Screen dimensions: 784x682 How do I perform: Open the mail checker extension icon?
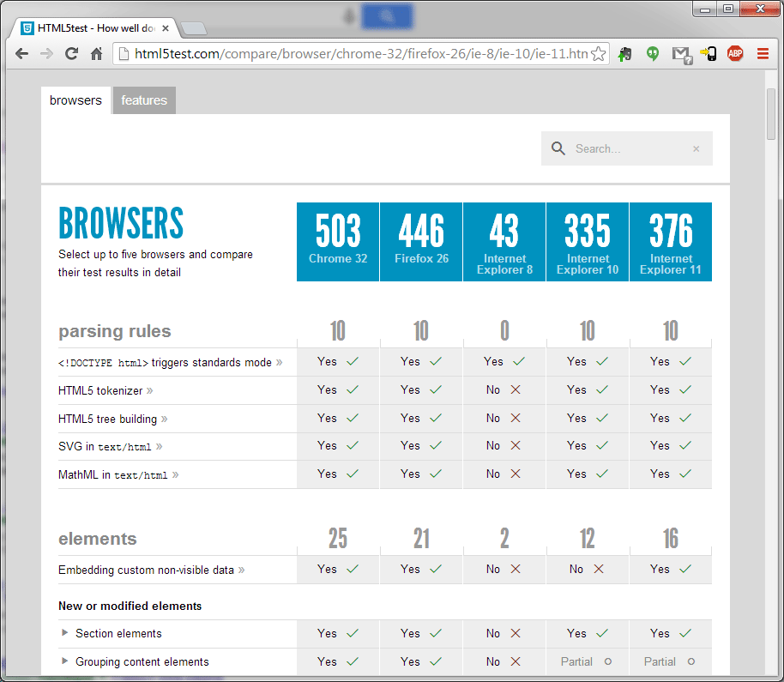click(x=681, y=55)
